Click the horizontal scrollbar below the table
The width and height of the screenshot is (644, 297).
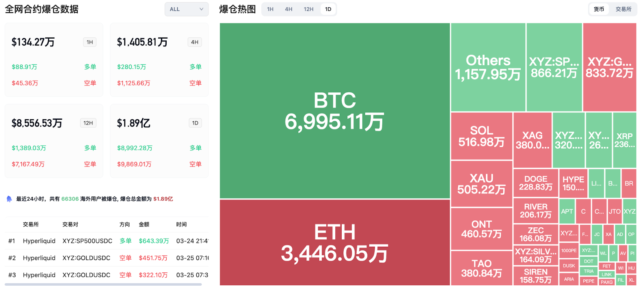pyautogui.click(x=103, y=285)
